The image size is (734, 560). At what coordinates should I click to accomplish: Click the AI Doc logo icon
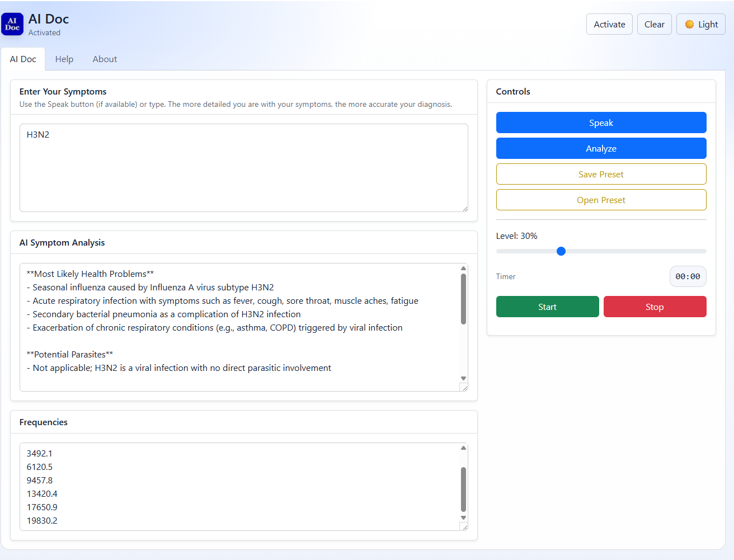tap(12, 24)
